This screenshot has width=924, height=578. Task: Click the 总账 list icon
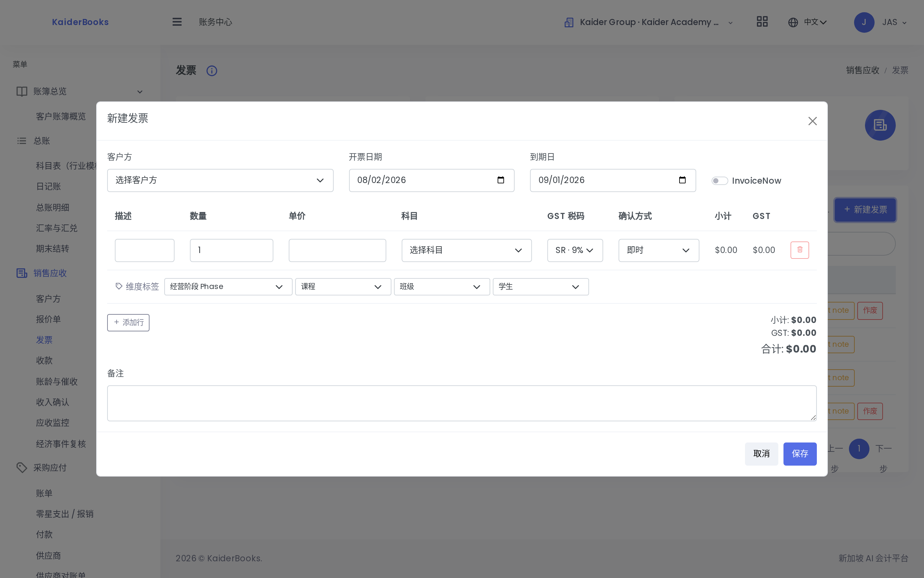coord(22,141)
